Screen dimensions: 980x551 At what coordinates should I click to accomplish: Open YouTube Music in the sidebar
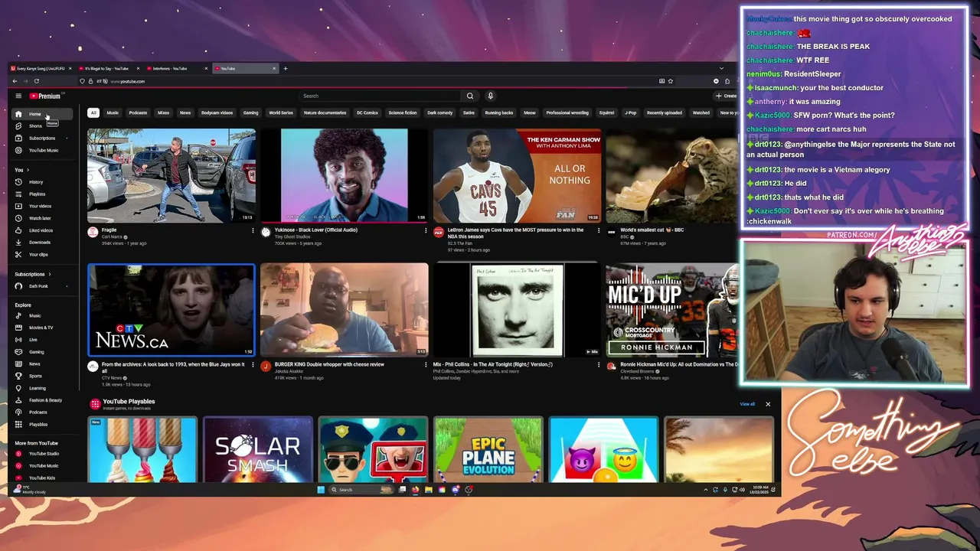coord(43,151)
